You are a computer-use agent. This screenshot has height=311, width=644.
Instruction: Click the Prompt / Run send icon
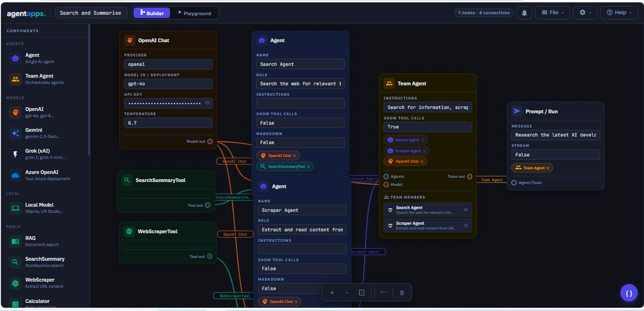coord(517,111)
